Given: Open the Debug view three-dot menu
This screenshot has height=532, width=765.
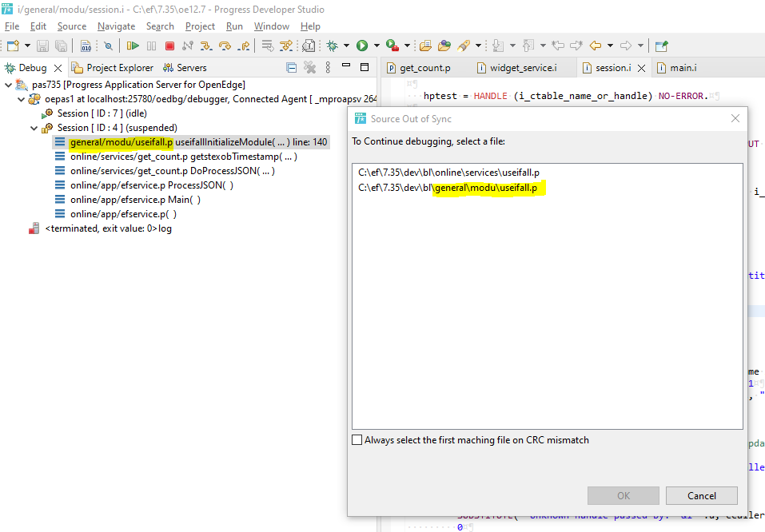Looking at the screenshot, I should click(x=328, y=67).
